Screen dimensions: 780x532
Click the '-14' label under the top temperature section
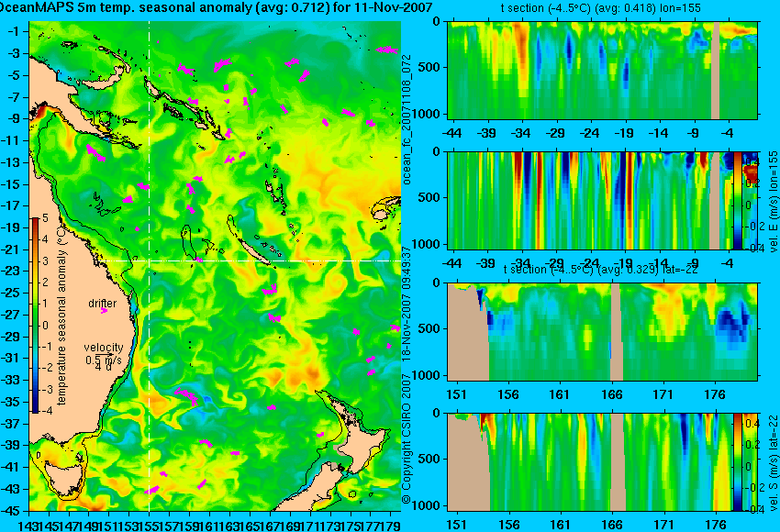click(658, 133)
